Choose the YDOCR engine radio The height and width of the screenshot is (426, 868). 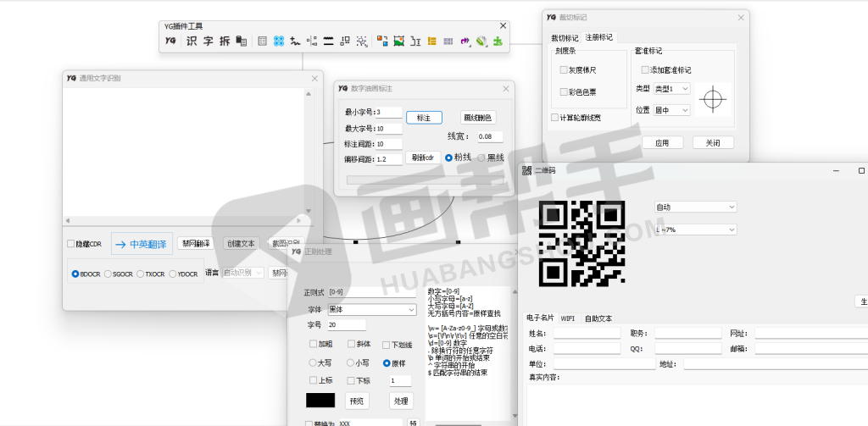[173, 274]
